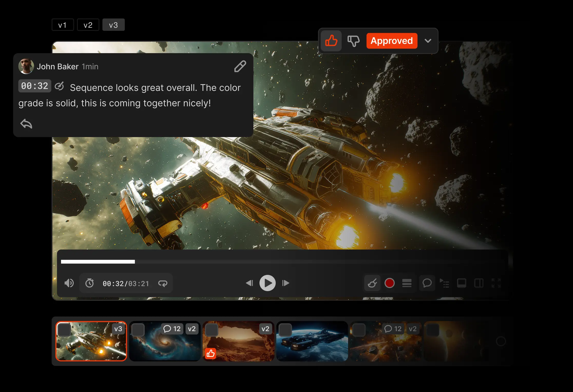
Task: Give the clip a thumbs down
Action: tap(354, 41)
